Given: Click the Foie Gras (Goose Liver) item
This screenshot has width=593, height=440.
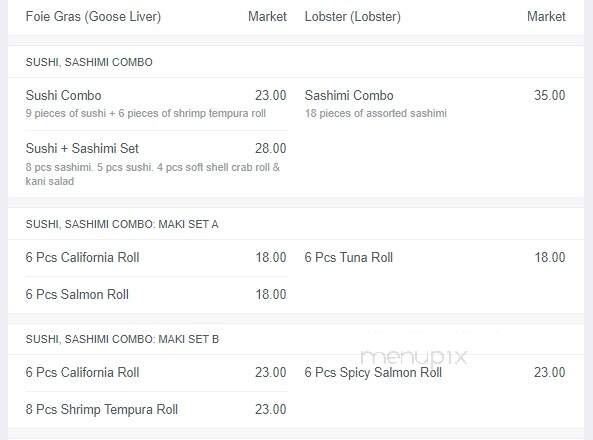Looking at the screenshot, I should (93, 17).
